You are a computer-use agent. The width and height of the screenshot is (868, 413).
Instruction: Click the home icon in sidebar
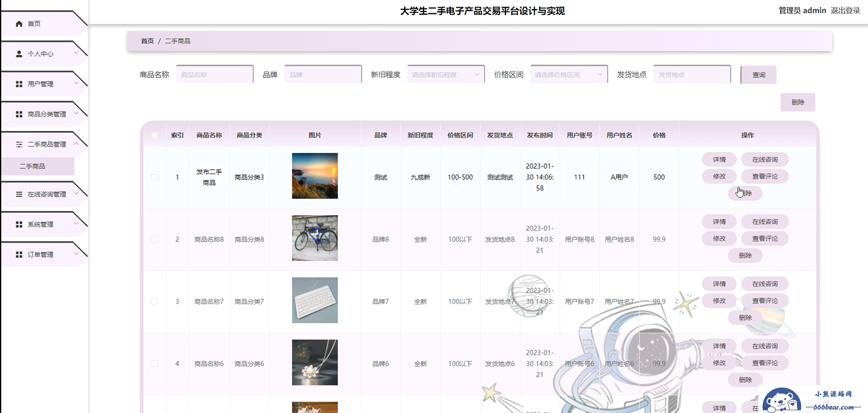click(x=19, y=24)
